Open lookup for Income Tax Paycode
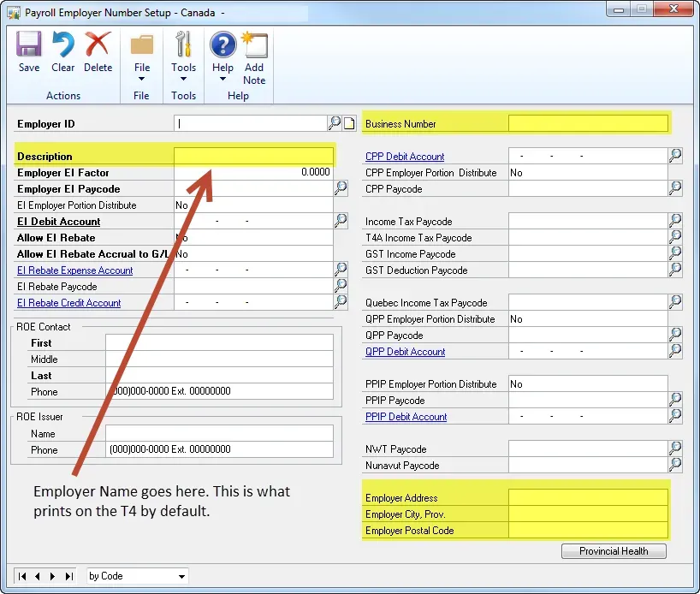The width and height of the screenshot is (700, 594). pyautogui.click(x=675, y=221)
